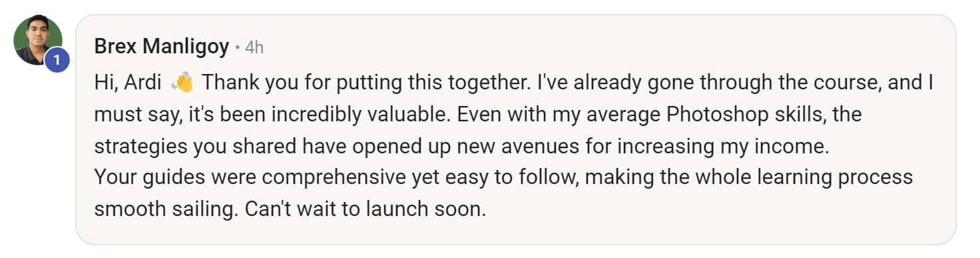This screenshot has height=258, width=980.
Task: Click the phrase smooth sailing
Action: click(165, 209)
